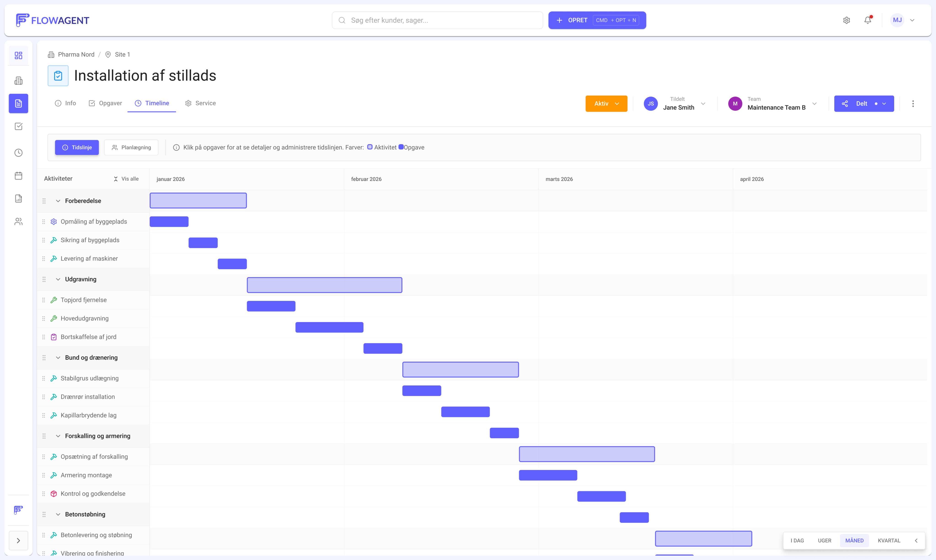Open the Aktiv status dropdown
The image size is (936, 560).
click(606, 104)
